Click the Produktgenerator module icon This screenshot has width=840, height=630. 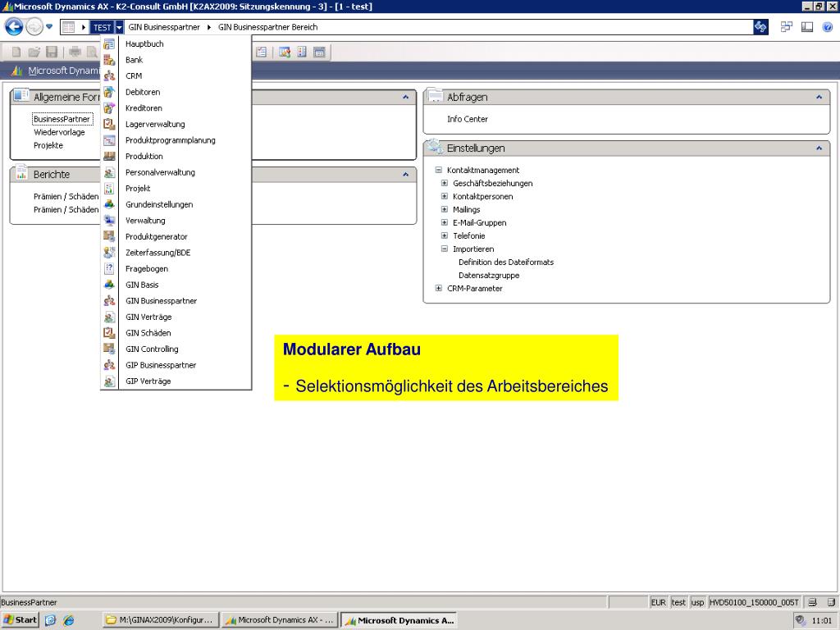(x=109, y=237)
